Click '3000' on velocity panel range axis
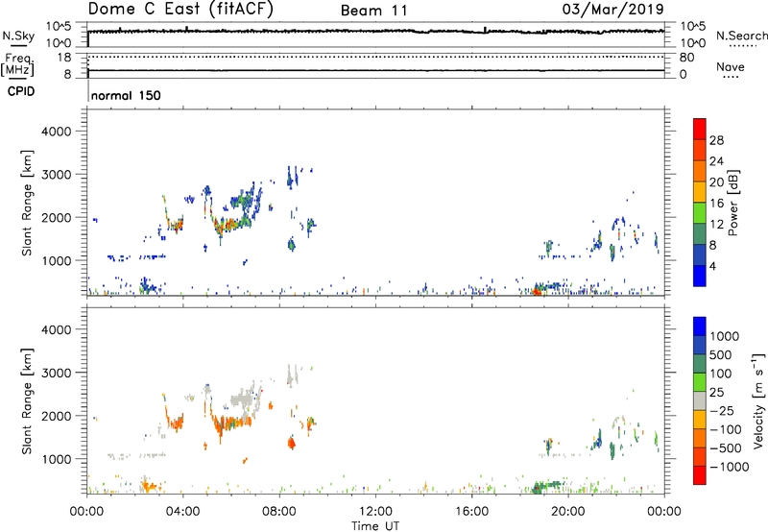768x532 pixels. [x=56, y=373]
